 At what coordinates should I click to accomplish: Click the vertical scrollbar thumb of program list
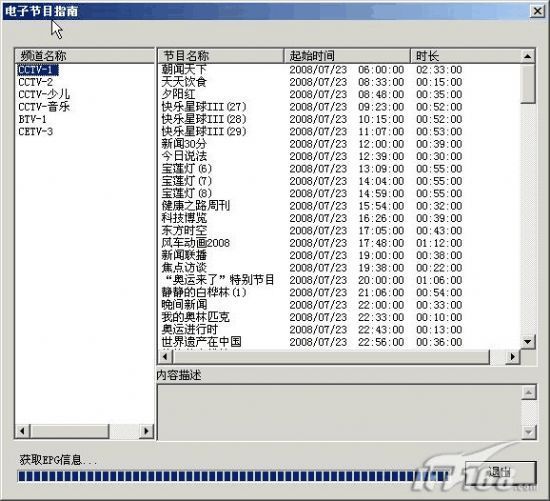528,84
